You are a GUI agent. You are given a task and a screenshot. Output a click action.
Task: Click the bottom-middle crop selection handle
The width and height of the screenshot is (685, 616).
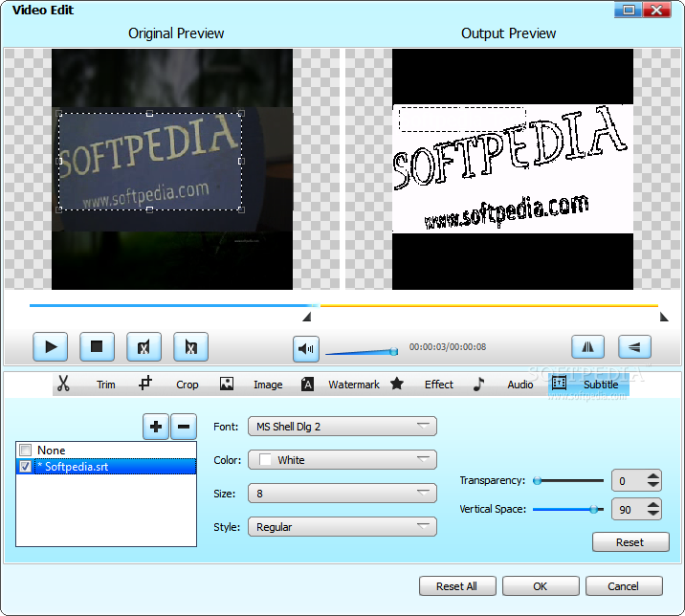(149, 209)
